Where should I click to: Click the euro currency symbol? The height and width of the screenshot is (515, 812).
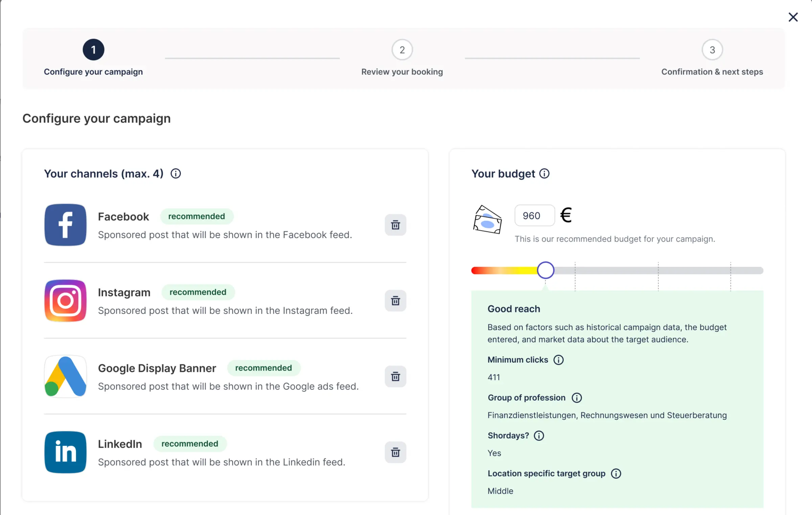(566, 215)
